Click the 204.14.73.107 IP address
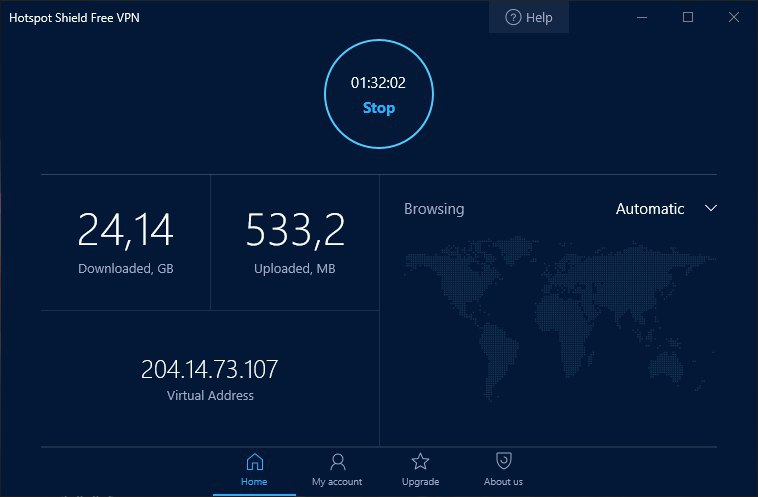 [209, 369]
